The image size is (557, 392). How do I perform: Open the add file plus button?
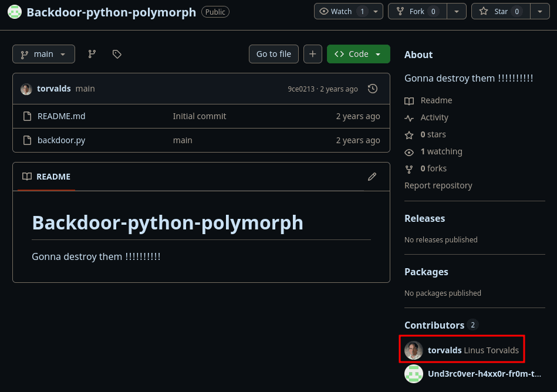click(313, 54)
